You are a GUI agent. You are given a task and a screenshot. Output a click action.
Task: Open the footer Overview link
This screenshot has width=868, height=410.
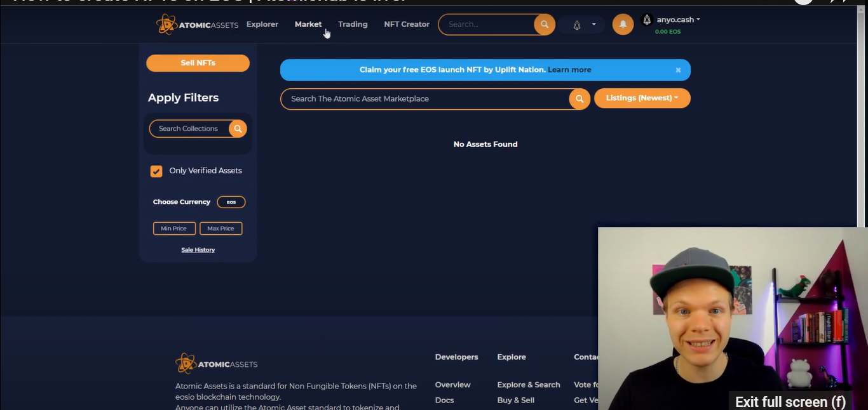tap(452, 385)
